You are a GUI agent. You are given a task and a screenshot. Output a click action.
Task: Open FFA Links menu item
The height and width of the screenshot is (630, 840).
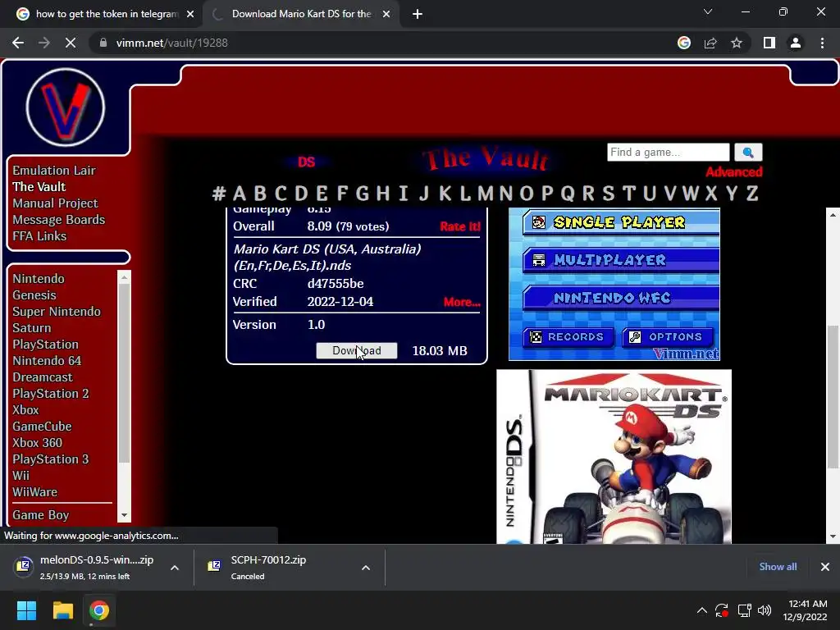(39, 236)
